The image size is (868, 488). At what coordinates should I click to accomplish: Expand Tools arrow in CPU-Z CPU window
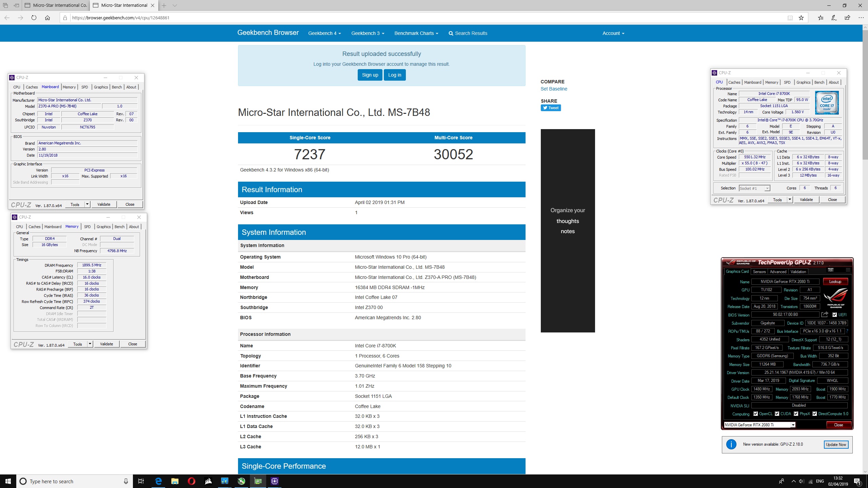[x=790, y=200]
